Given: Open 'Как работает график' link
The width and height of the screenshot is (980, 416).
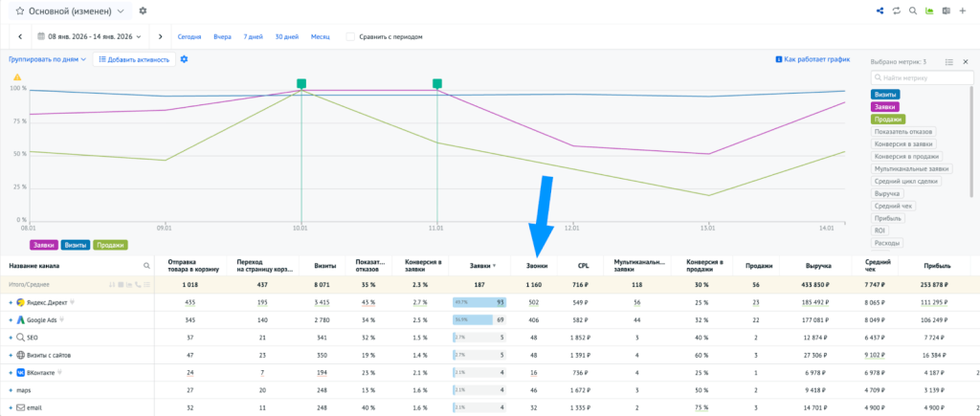Looking at the screenshot, I should 812,59.
